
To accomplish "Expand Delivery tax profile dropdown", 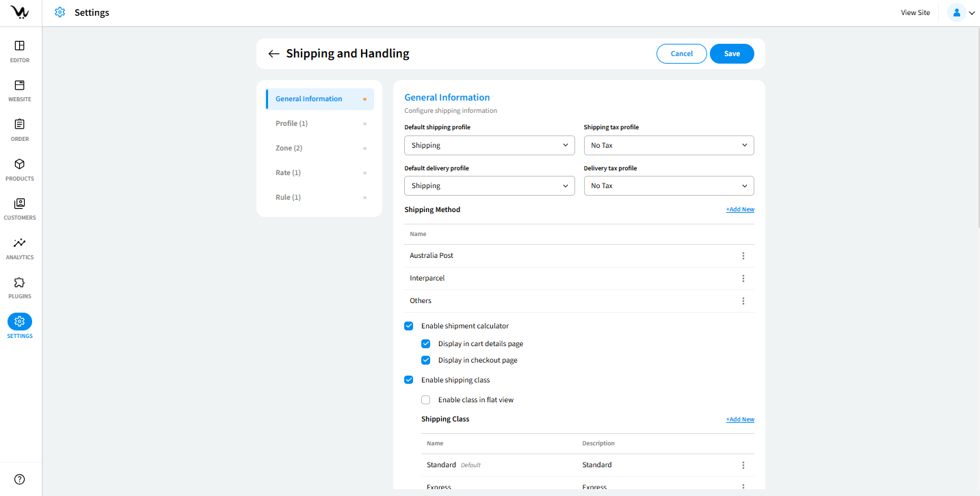I will pos(668,185).
